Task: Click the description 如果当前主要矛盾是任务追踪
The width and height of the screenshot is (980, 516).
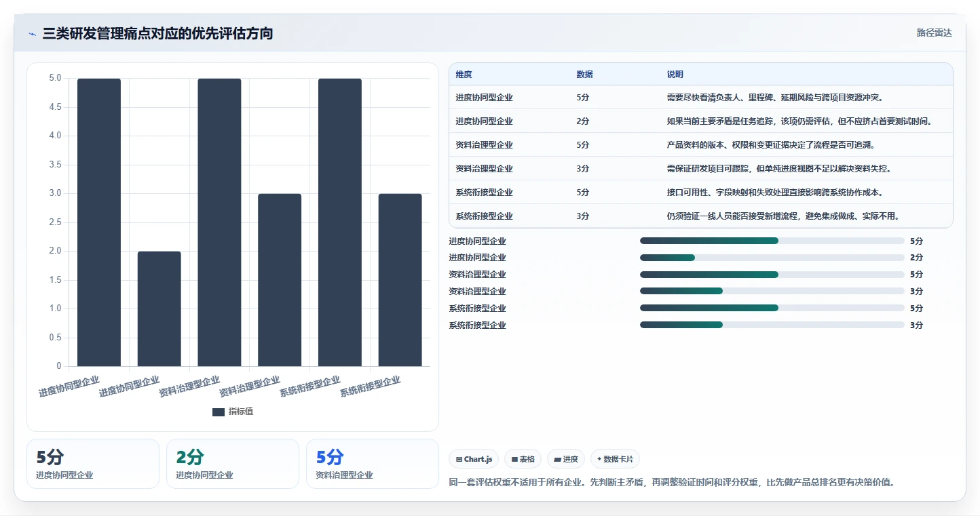Action: 799,121
